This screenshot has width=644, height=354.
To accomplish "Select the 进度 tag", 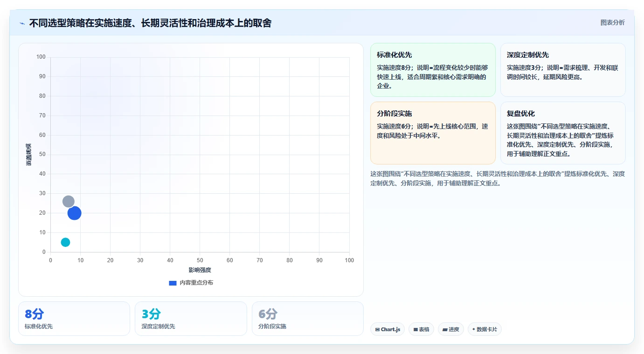I will point(451,329).
